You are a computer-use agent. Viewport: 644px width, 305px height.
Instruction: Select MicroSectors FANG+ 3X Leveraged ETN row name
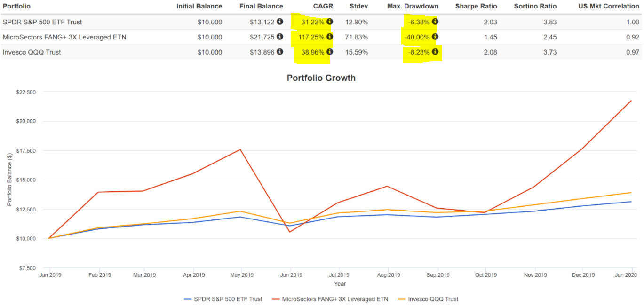pos(64,37)
